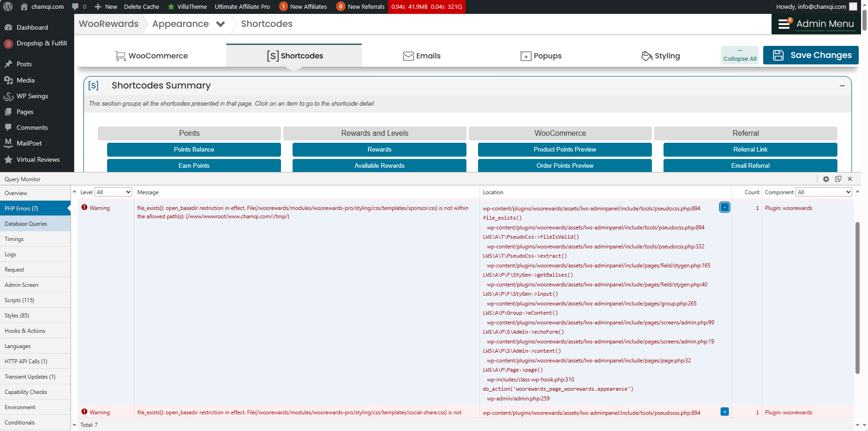The image size is (868, 431).
Task: Expand the social-share.css warning stack trace
Action: click(x=725, y=412)
